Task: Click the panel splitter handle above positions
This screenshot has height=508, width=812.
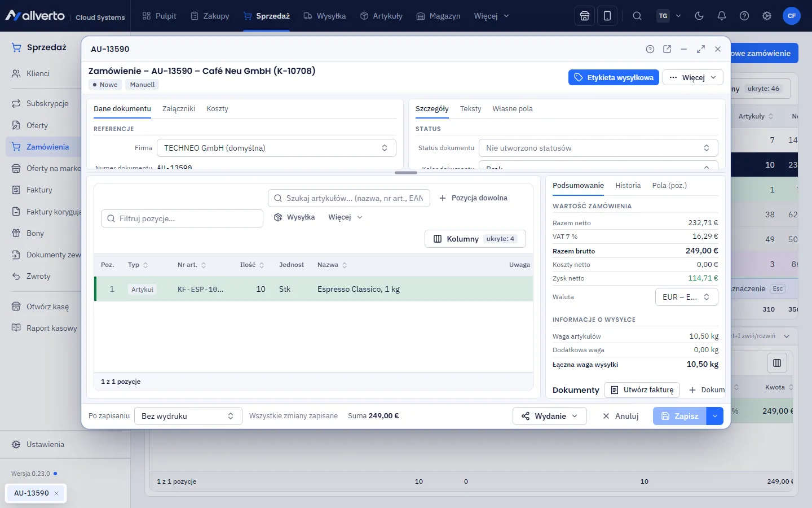Action: pos(406,173)
